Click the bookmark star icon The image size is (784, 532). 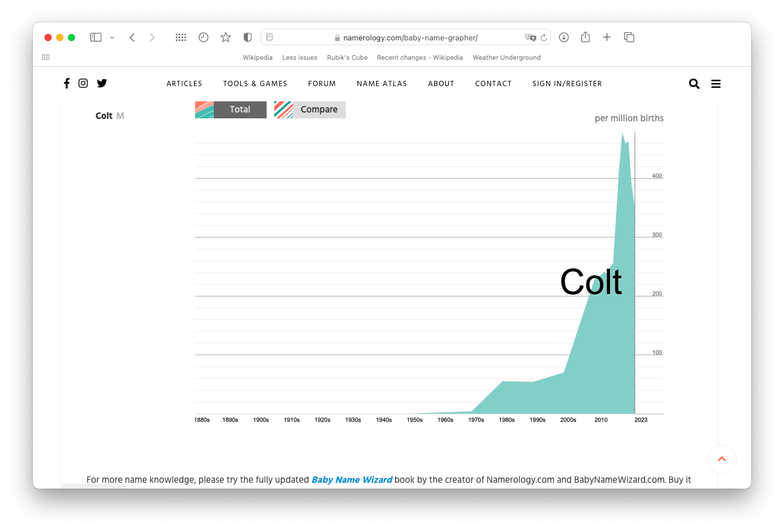tap(226, 37)
